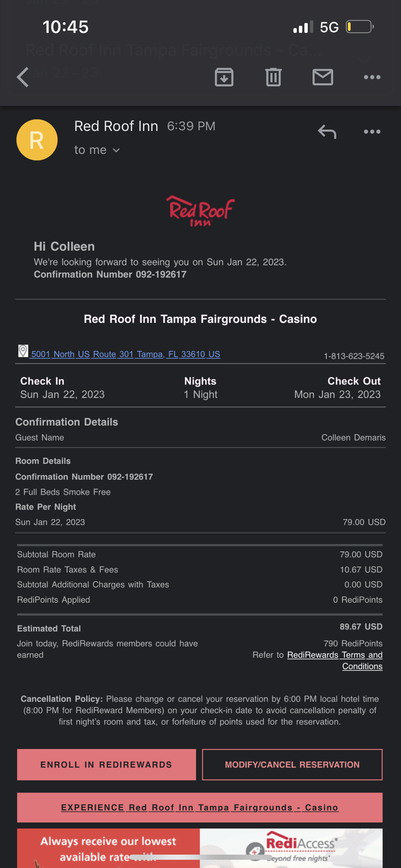
Task: Open the 5001 North US Route 301 address link
Action: pyautogui.click(x=125, y=354)
